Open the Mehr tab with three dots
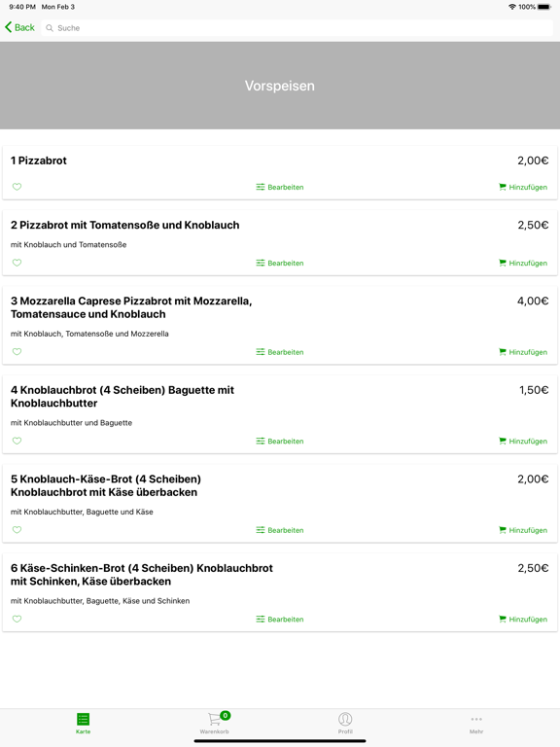 pyautogui.click(x=476, y=723)
